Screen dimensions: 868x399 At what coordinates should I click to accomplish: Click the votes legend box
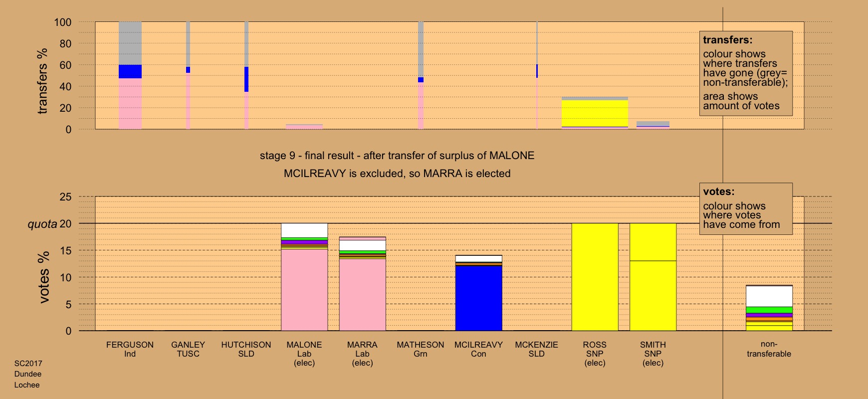coord(746,208)
